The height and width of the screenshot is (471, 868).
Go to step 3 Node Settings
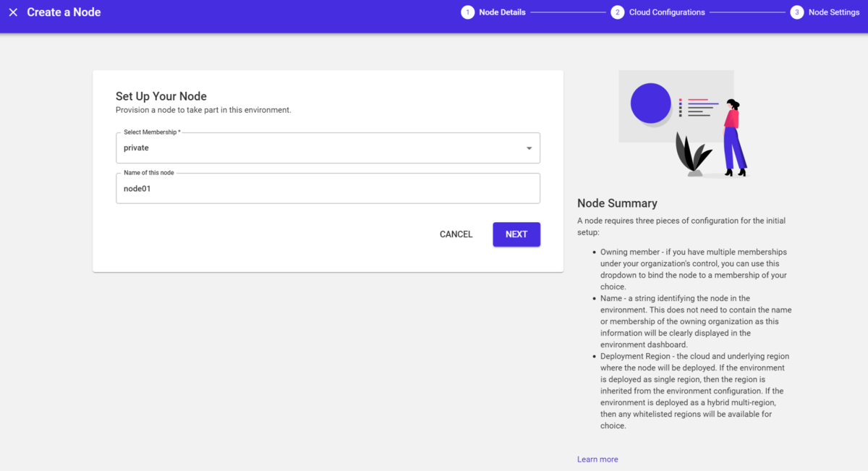(x=825, y=12)
